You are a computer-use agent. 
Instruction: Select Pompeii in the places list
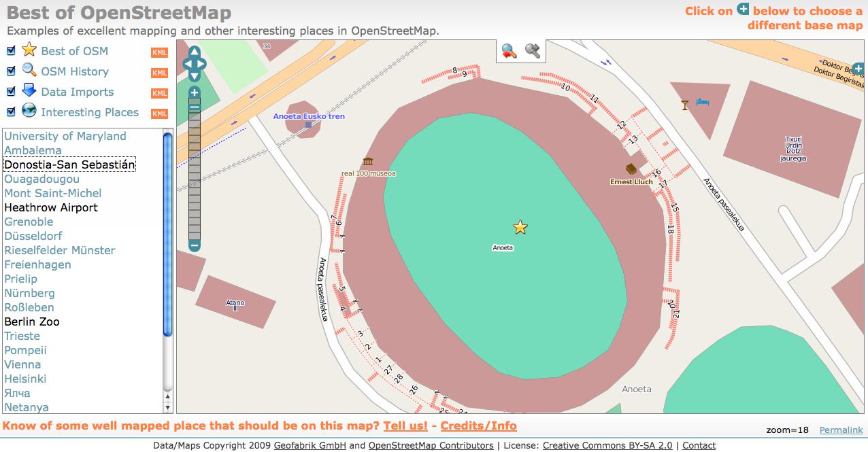coord(25,350)
